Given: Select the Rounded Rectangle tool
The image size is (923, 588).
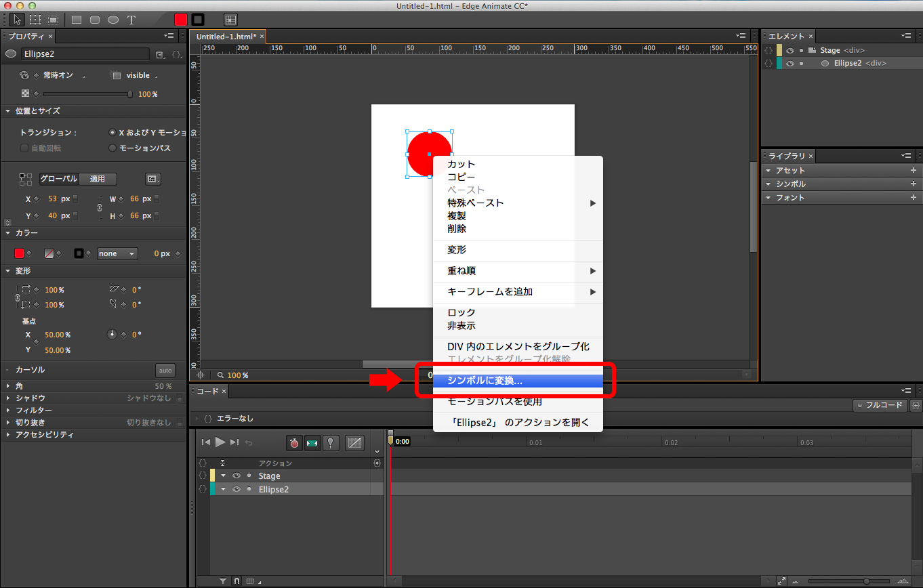Looking at the screenshot, I should 95,20.
